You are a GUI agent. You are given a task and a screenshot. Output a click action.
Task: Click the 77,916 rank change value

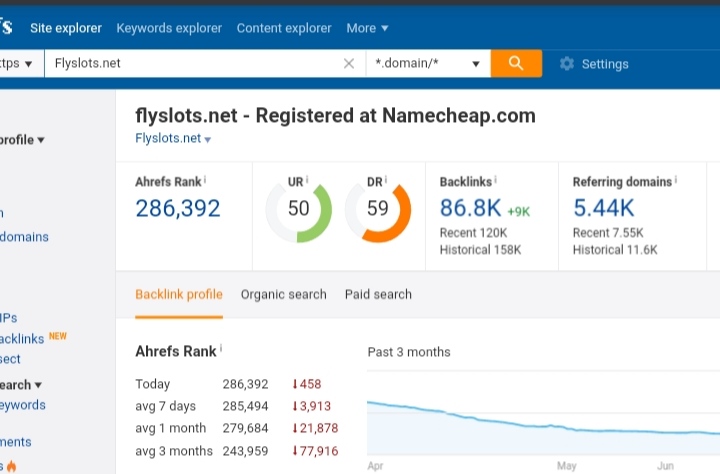coord(315,451)
